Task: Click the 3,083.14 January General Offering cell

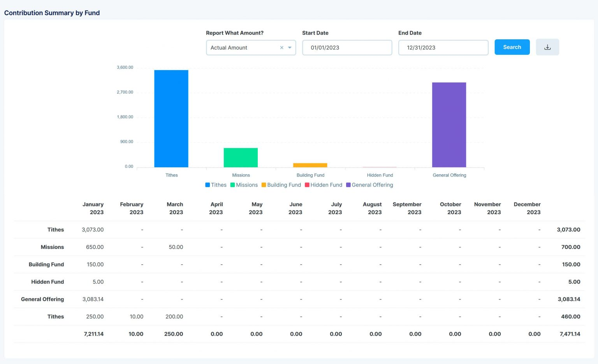Action: tap(93, 299)
